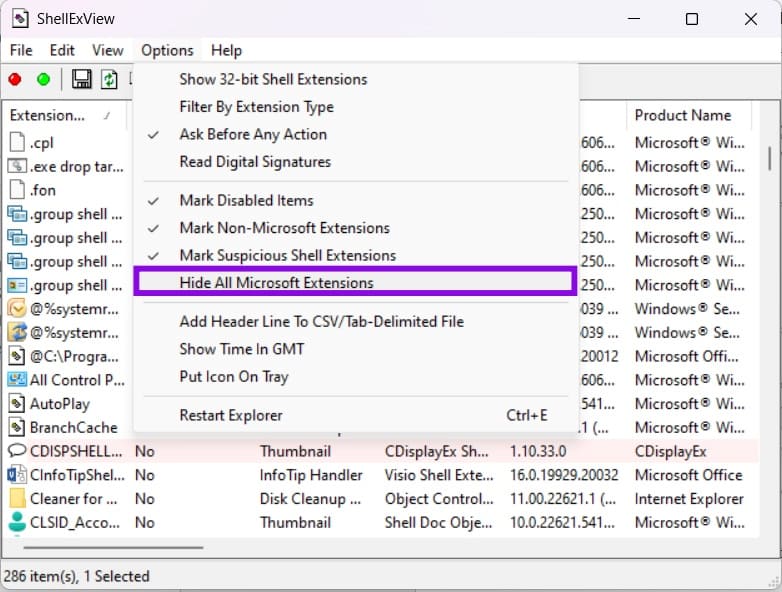
Task: Select the CLSID_Acco user icon
Action: [17, 522]
